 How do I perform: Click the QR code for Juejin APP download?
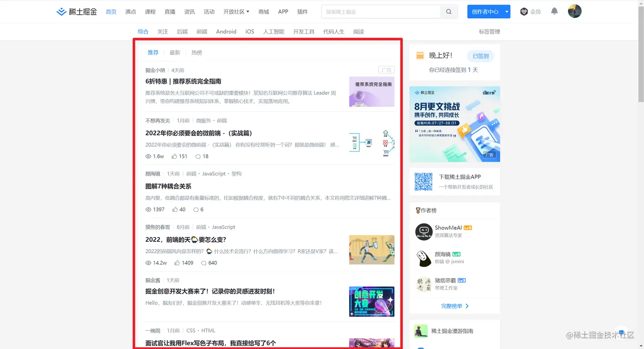(x=423, y=181)
